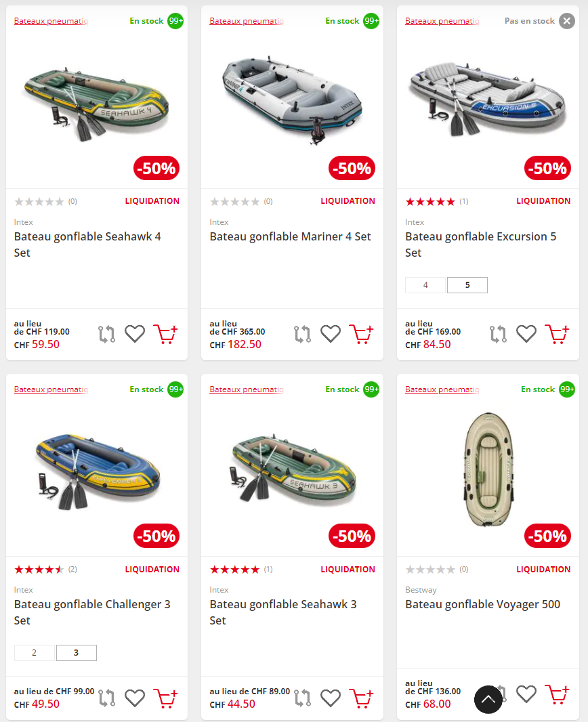Choose size 3 for Challenger boat
The width and height of the screenshot is (588, 722).
coord(76,653)
